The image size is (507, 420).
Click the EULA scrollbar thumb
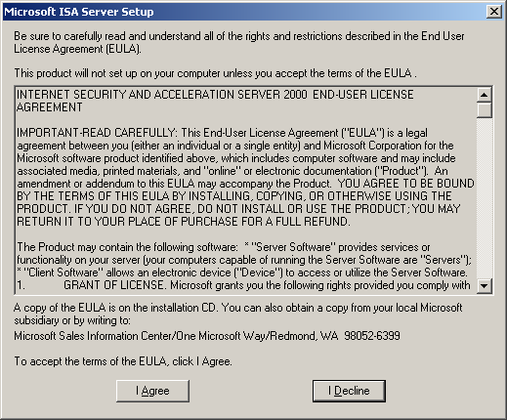[x=485, y=109]
